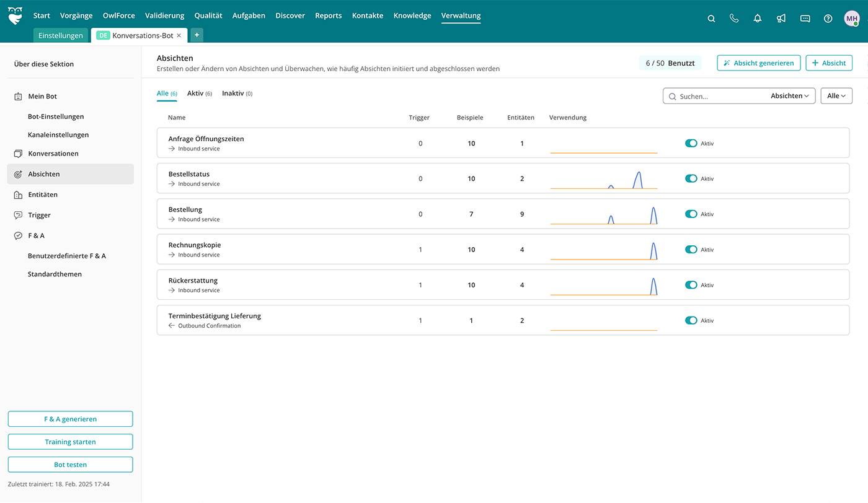Open Über diese Sektion link

tap(44, 64)
